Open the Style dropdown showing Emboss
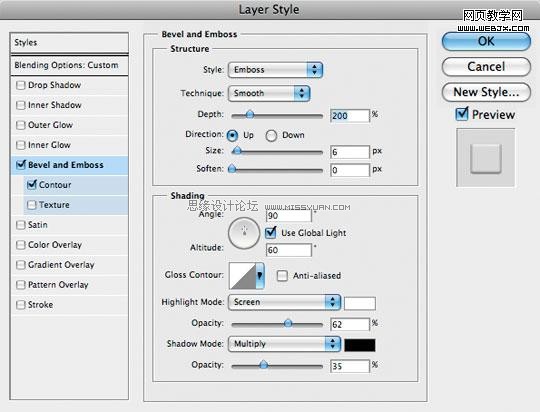Viewport: 540px width, 412px height. (275, 70)
